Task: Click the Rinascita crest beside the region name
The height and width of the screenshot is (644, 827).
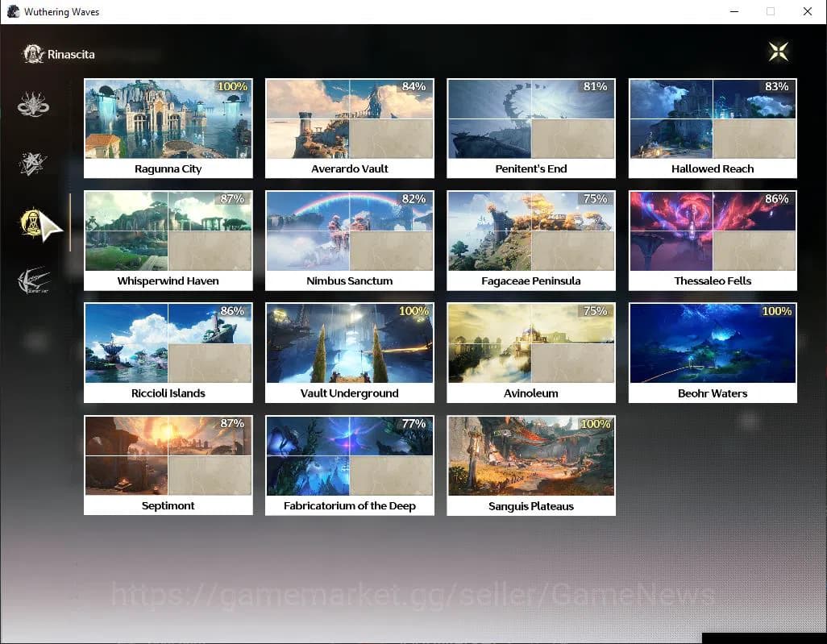Action: pyautogui.click(x=32, y=53)
